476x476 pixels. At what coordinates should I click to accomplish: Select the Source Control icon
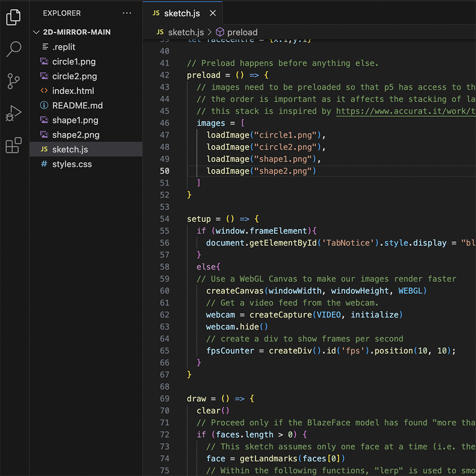(x=13, y=81)
